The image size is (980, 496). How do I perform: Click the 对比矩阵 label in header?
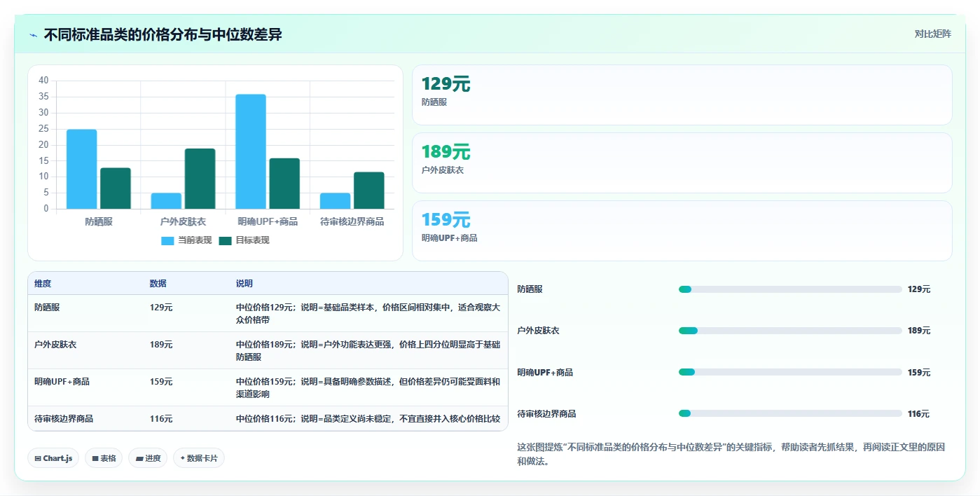click(932, 34)
